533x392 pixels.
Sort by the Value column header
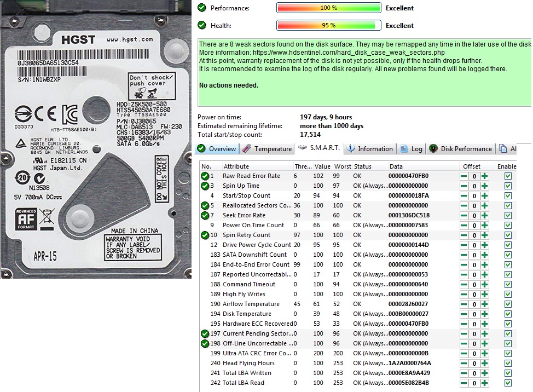point(322,166)
